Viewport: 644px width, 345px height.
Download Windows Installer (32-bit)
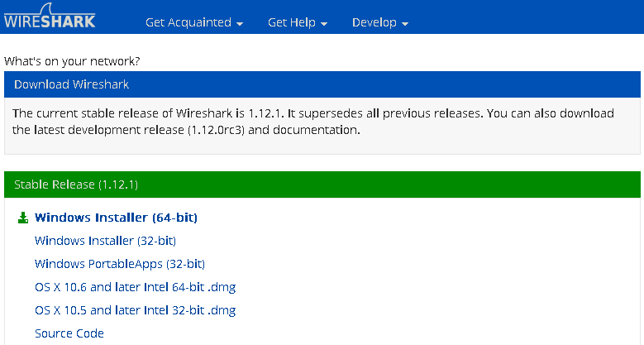pyautogui.click(x=105, y=241)
